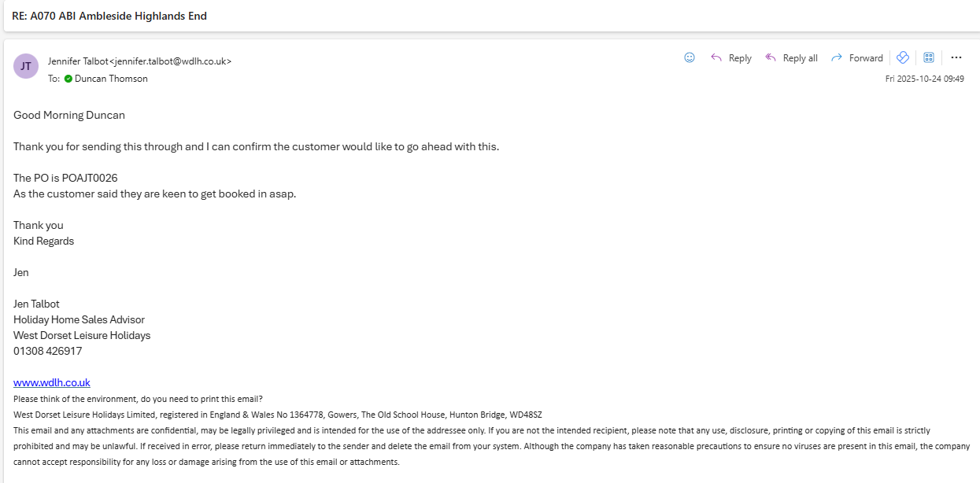
Task: Select the Reply text button
Action: (x=740, y=58)
